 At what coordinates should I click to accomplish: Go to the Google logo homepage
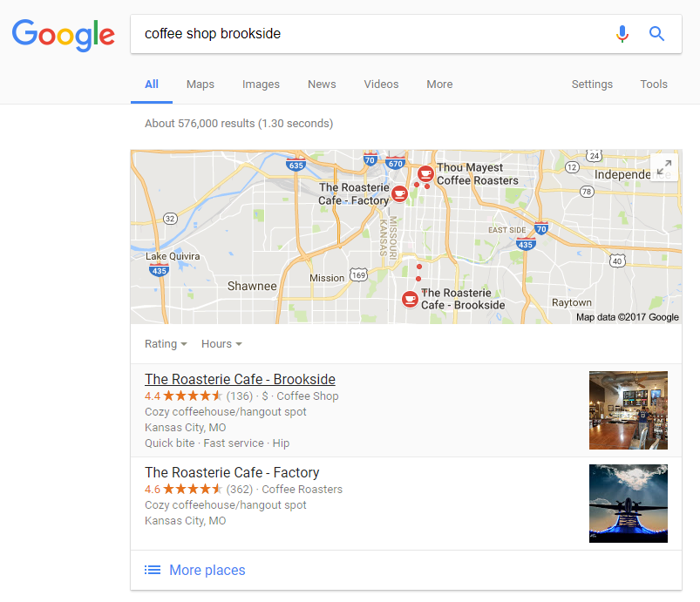tap(64, 35)
